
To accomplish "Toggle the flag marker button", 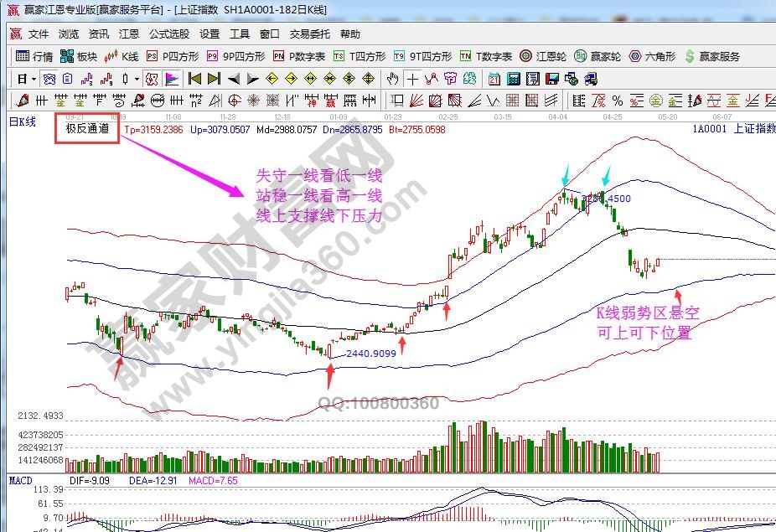I will [x=171, y=79].
